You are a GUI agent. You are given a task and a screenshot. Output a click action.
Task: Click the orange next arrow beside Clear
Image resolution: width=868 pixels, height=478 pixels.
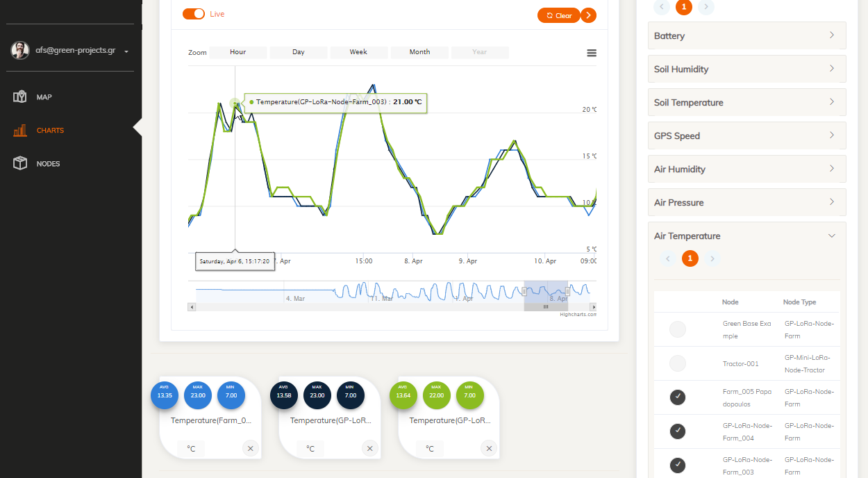point(588,15)
